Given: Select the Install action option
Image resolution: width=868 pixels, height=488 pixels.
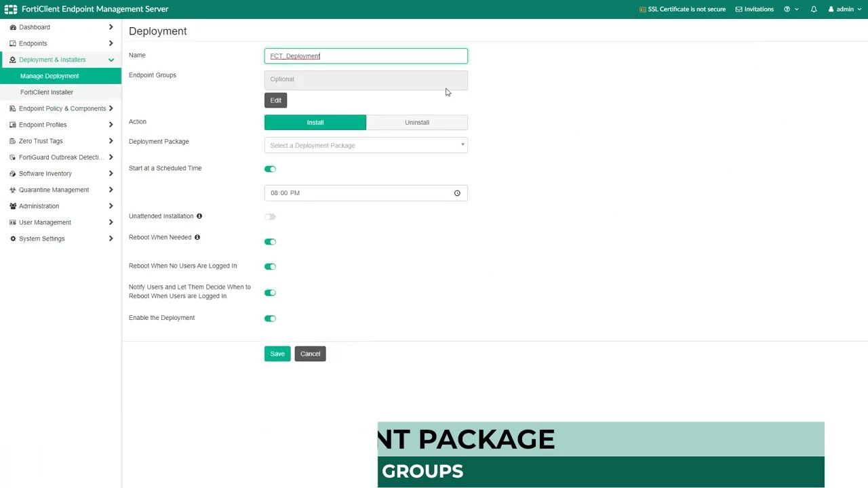Looking at the screenshot, I should tap(315, 123).
